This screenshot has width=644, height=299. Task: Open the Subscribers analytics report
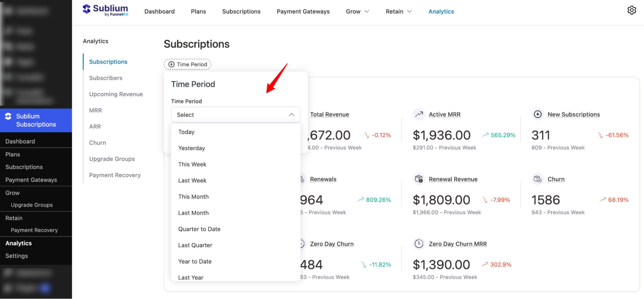[x=105, y=78]
